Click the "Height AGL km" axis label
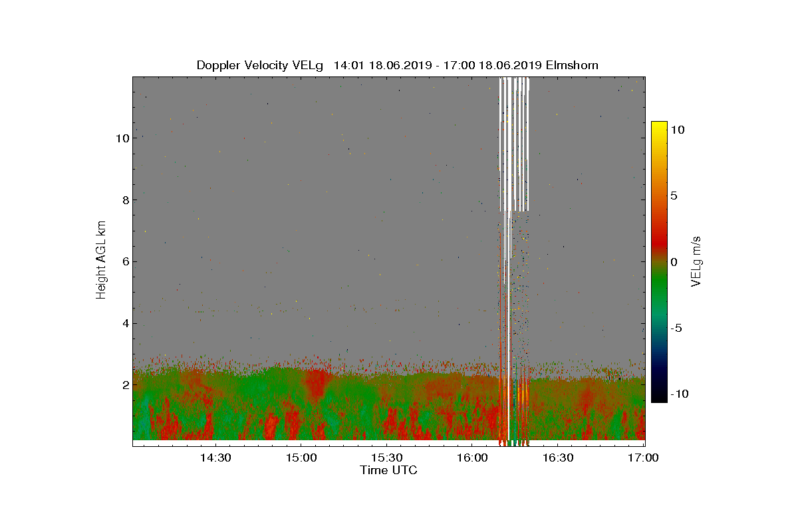Screen dimensions: 798x532 [x=102, y=261]
